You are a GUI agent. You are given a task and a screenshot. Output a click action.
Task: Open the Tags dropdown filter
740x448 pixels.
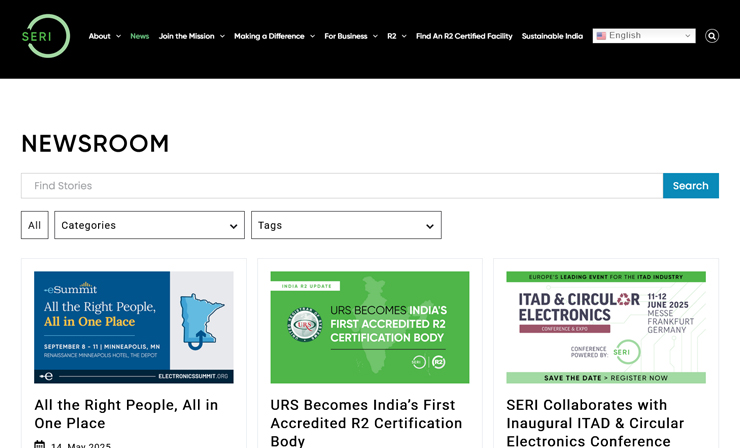tap(346, 225)
